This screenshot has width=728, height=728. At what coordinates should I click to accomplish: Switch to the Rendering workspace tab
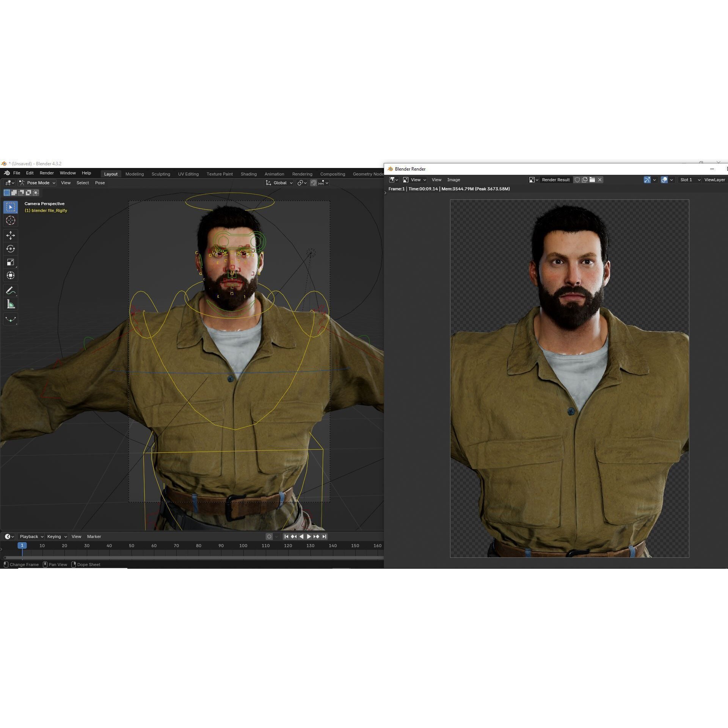(x=302, y=174)
